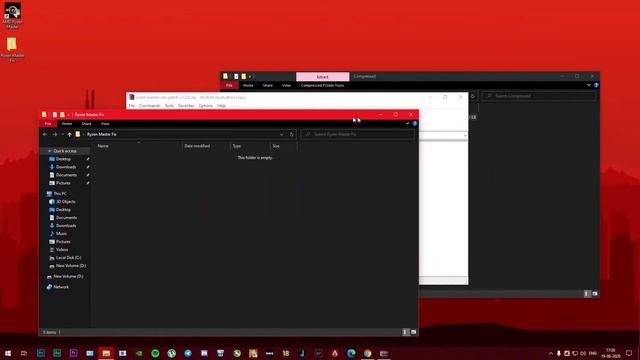
Task: Open pinned Downloads under Quick access
Action: 66,167
